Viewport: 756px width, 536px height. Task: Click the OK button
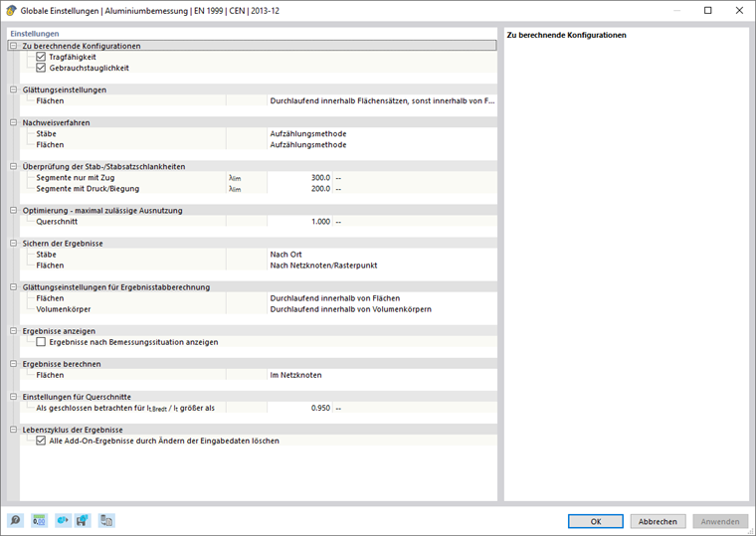pos(596,521)
